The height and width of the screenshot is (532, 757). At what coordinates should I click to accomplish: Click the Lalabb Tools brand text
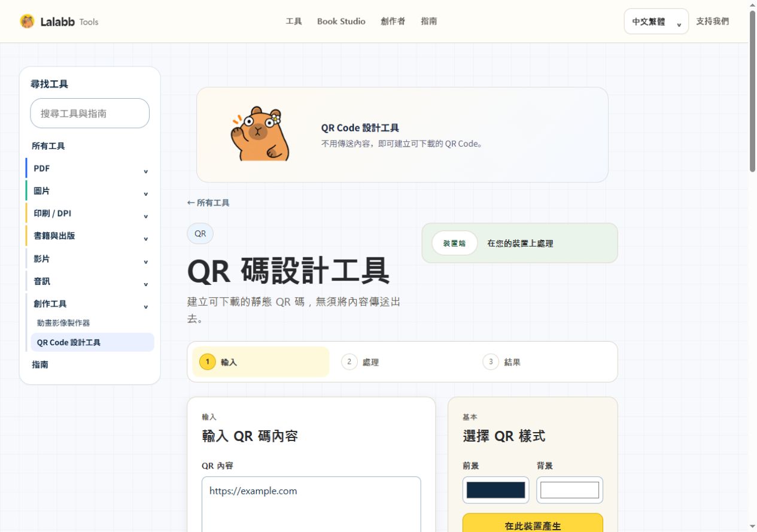pyautogui.click(x=69, y=22)
